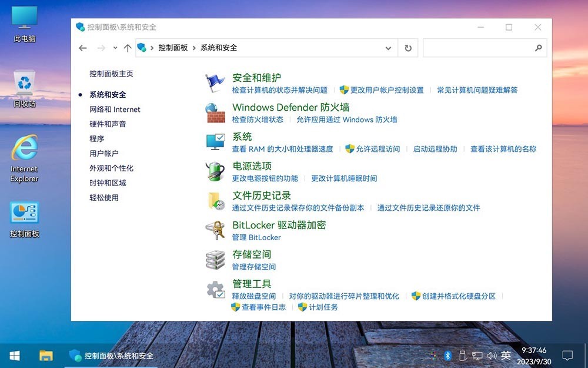This screenshot has width=588, height=368.
Task: Expand the address bar dropdown arrow
Action: coord(388,48)
